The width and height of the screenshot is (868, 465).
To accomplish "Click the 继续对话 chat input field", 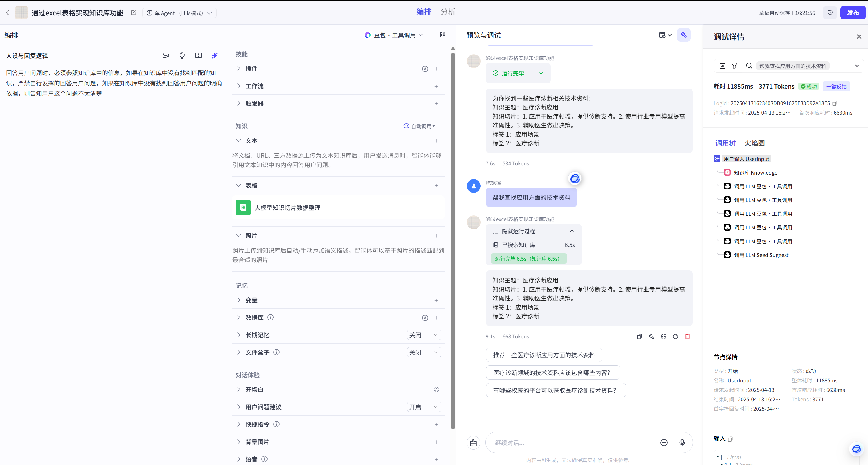I will pyautogui.click(x=573, y=443).
